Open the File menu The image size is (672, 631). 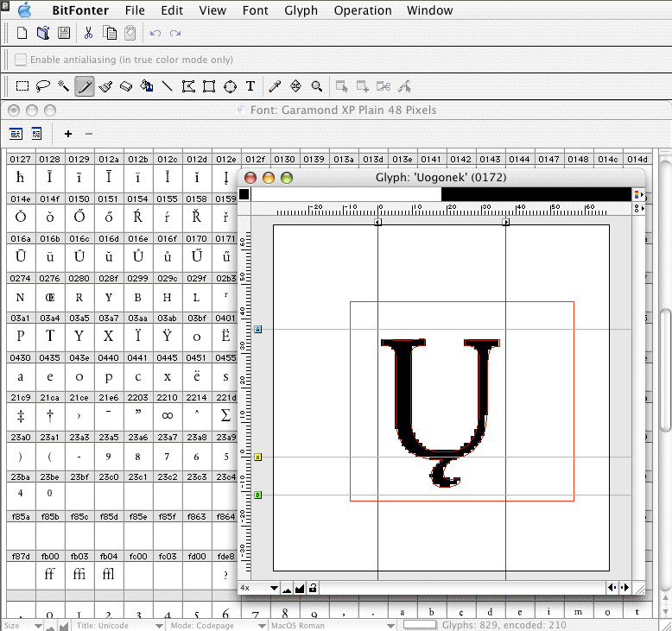[135, 10]
